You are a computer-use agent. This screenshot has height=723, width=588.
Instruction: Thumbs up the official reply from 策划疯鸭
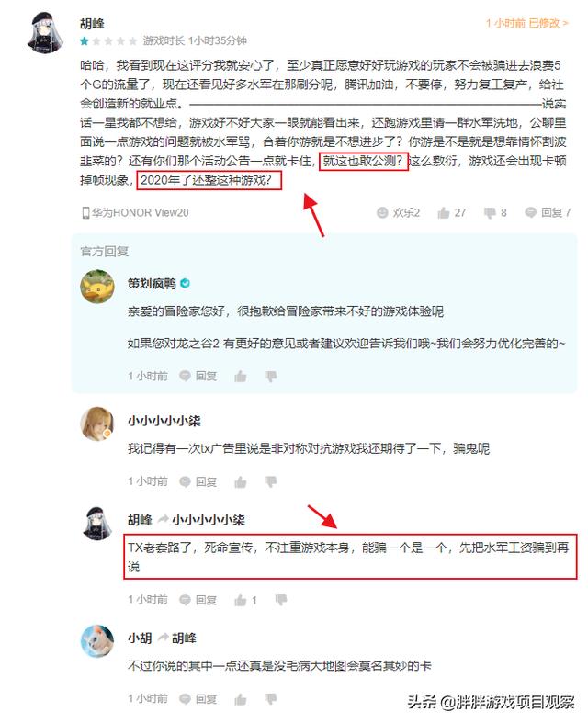(x=241, y=377)
